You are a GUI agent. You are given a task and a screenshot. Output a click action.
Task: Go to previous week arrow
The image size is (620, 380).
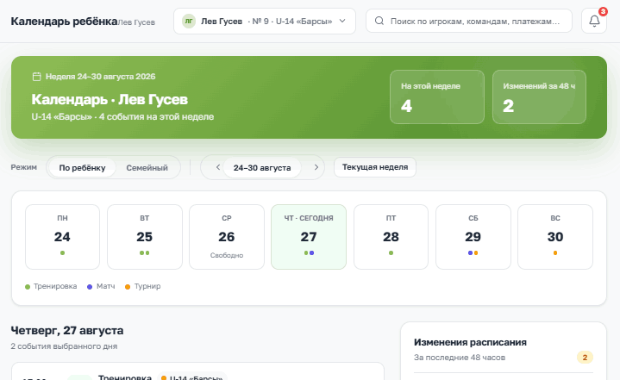coord(218,167)
